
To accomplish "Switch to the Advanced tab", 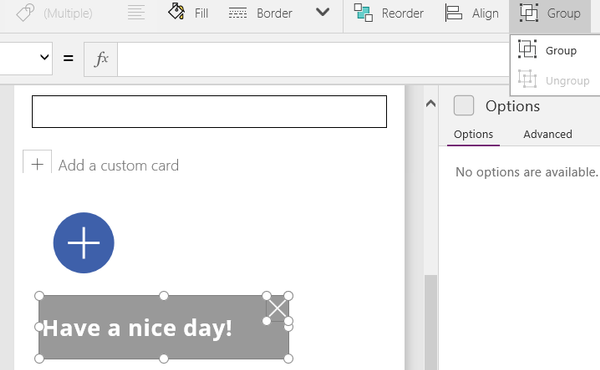I will click(x=548, y=134).
